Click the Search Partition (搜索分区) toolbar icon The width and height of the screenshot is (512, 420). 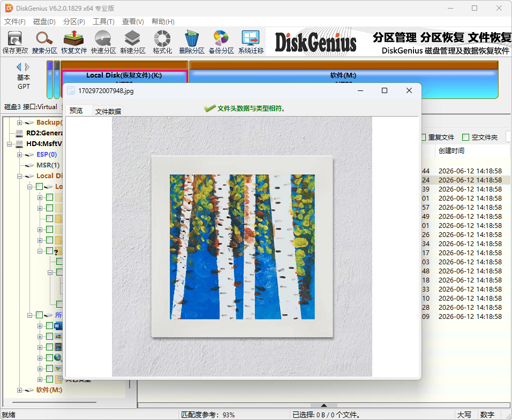tap(44, 42)
